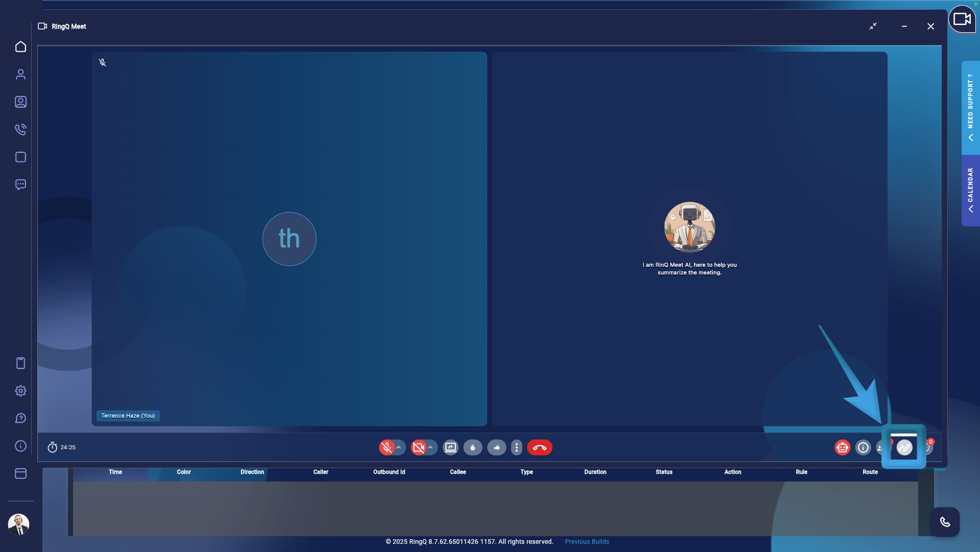Open the Previous Builds link
The image size is (980, 552).
tap(587, 541)
